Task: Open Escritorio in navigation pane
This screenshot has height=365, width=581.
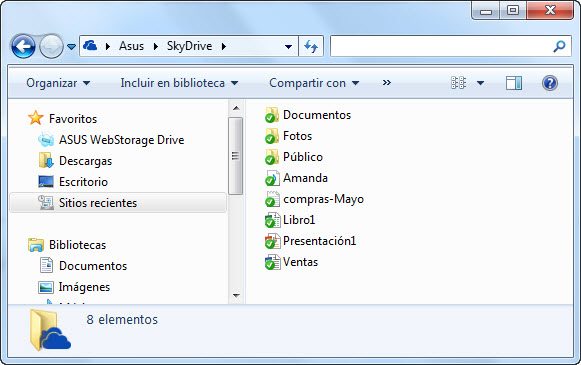Action: coord(83,182)
